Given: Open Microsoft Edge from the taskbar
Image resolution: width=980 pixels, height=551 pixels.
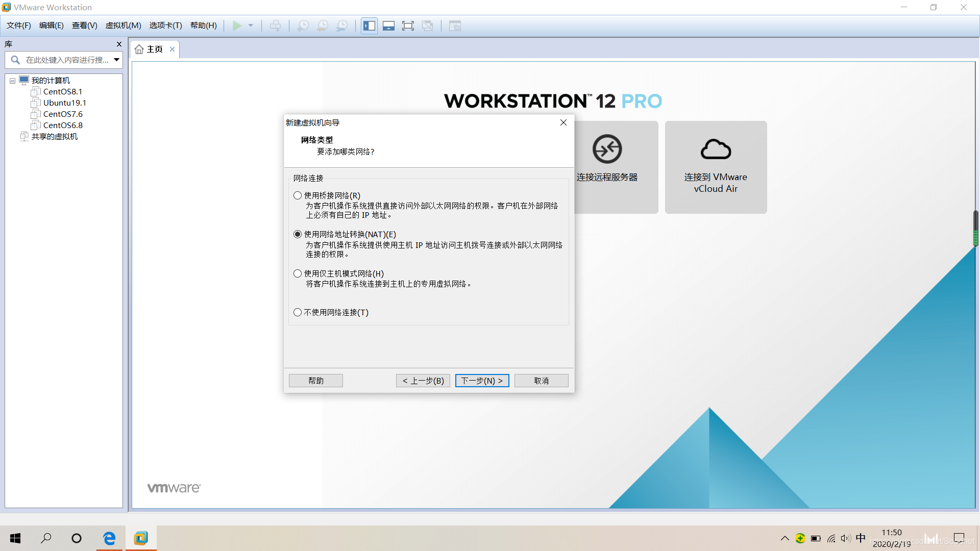Looking at the screenshot, I should (x=109, y=538).
